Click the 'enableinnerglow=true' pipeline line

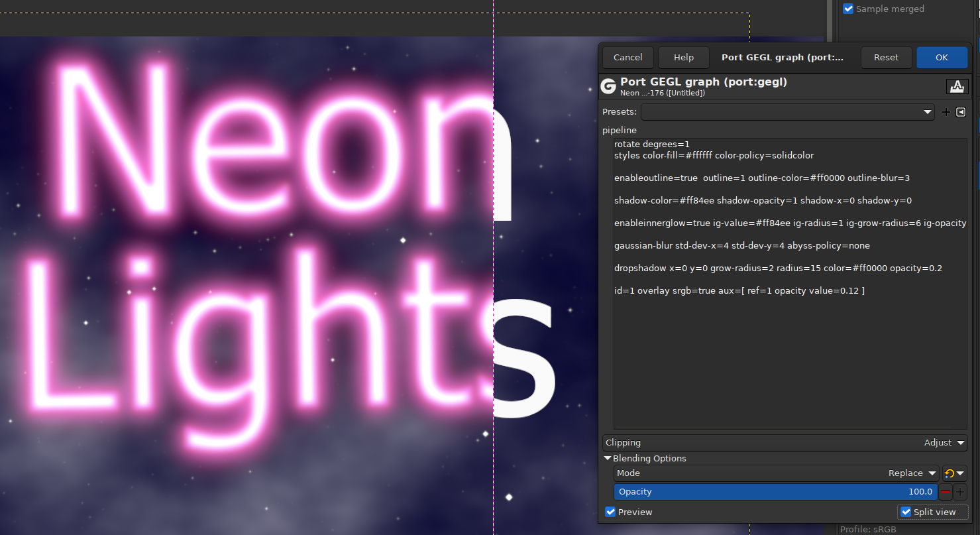[790, 223]
